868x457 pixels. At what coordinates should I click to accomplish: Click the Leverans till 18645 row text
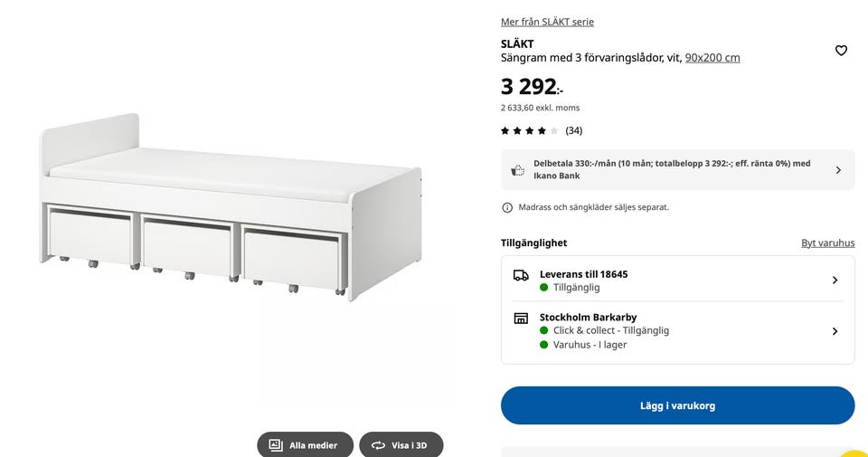pos(583,274)
